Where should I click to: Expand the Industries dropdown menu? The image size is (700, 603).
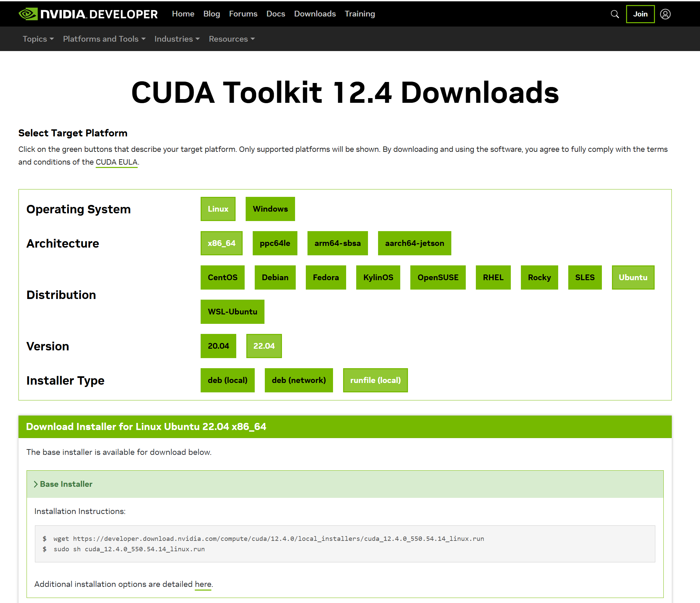177,39
